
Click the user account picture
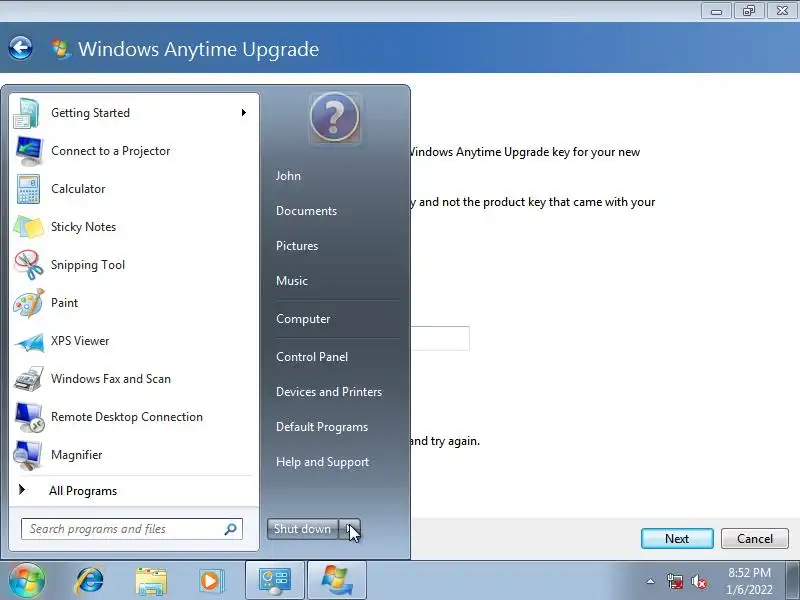(x=335, y=118)
